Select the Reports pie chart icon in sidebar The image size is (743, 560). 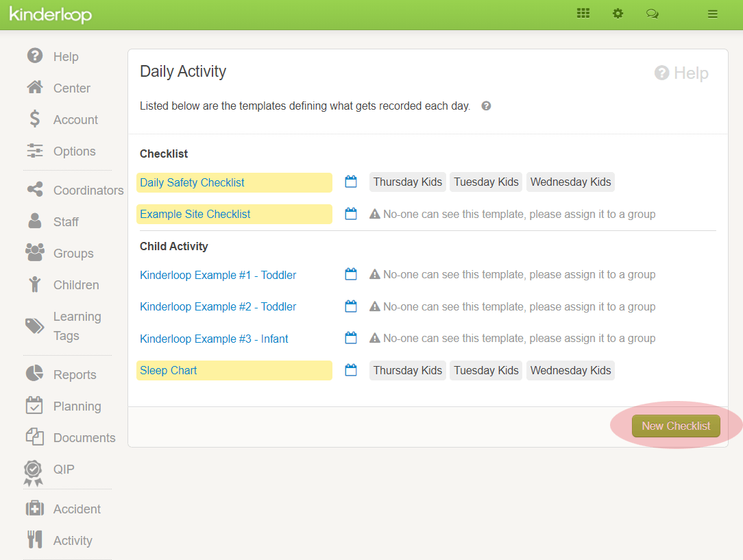(x=34, y=374)
